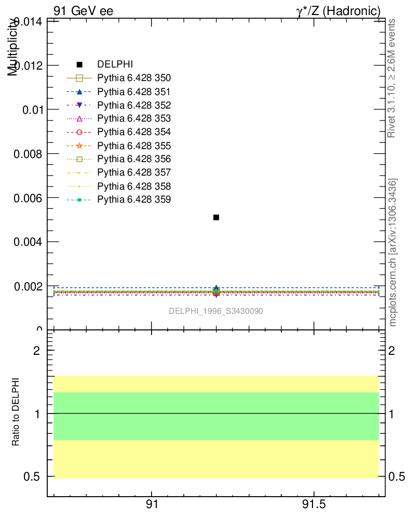Click the right-side ratio tick label '1'
The image size is (408, 532).
[391, 414]
